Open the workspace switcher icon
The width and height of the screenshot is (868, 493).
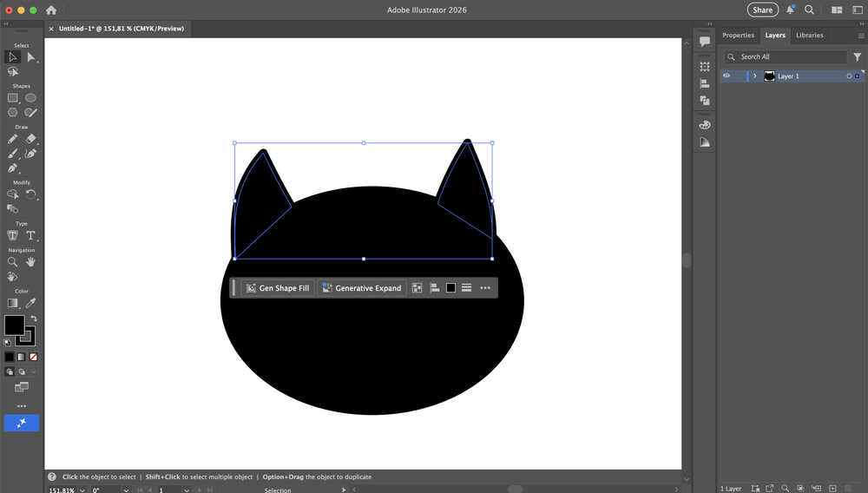837,10
